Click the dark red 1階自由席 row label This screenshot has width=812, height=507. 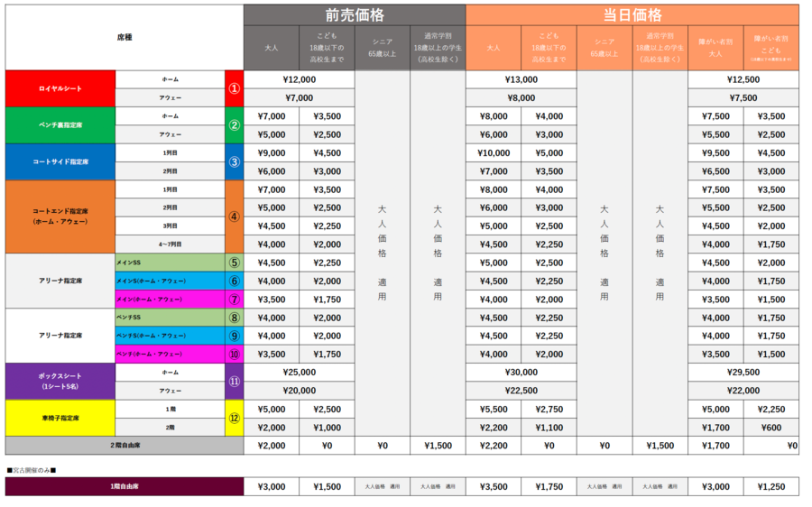[x=124, y=486]
